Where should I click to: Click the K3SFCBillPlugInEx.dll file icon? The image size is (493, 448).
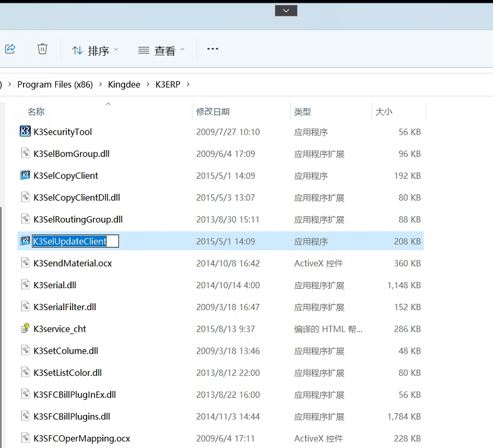[26, 394]
